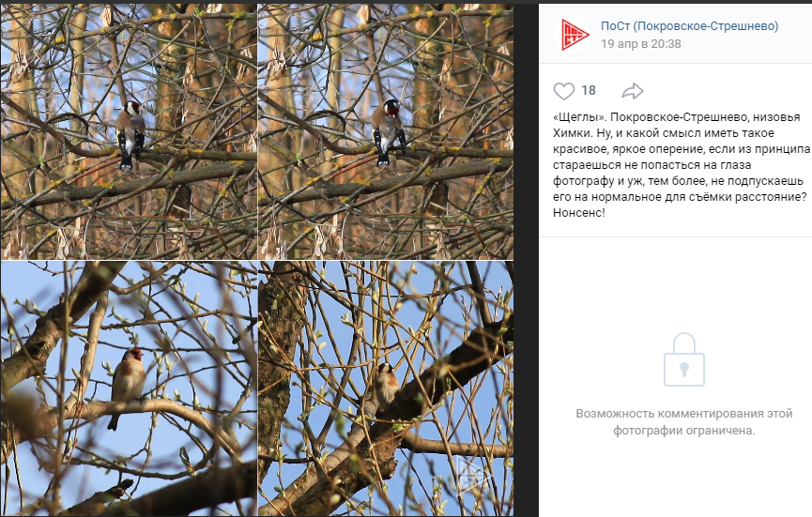The height and width of the screenshot is (517, 812).
Task: Open the bottom-right photo with thick trunk
Action: tap(386, 388)
